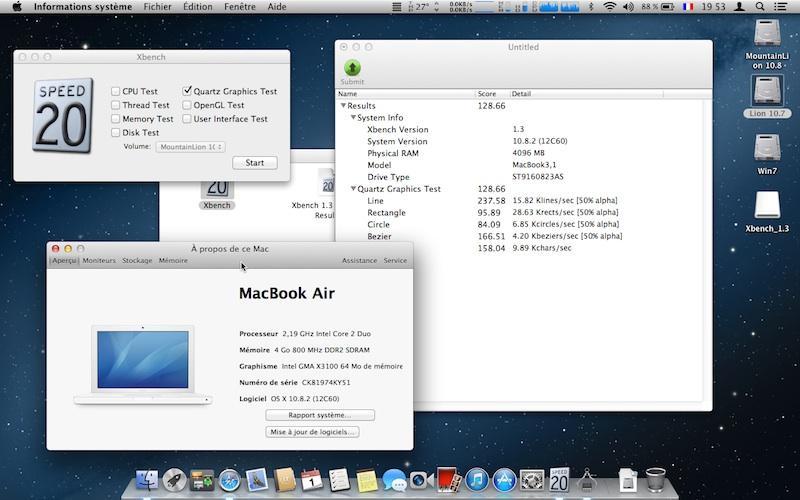The image size is (800, 500).
Task: Collapse the System Info tree section
Action: tap(353, 118)
